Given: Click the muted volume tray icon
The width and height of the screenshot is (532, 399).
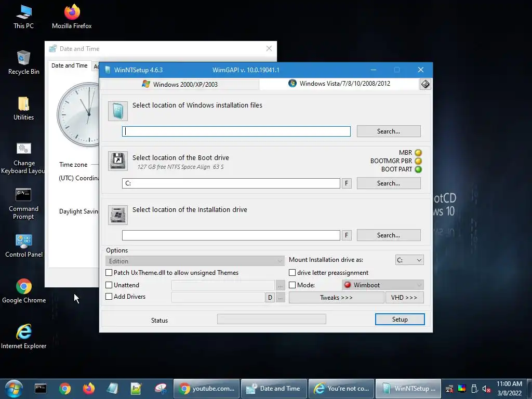Looking at the screenshot, I should [x=486, y=389].
